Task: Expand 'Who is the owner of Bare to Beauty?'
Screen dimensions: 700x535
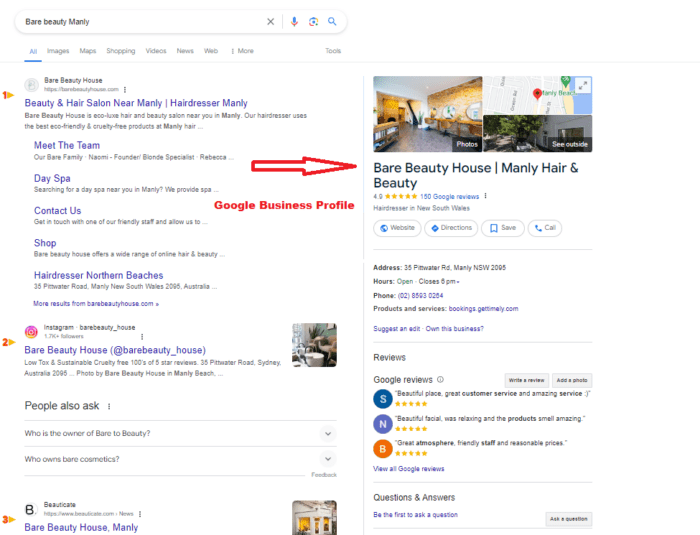Action: 180,433
